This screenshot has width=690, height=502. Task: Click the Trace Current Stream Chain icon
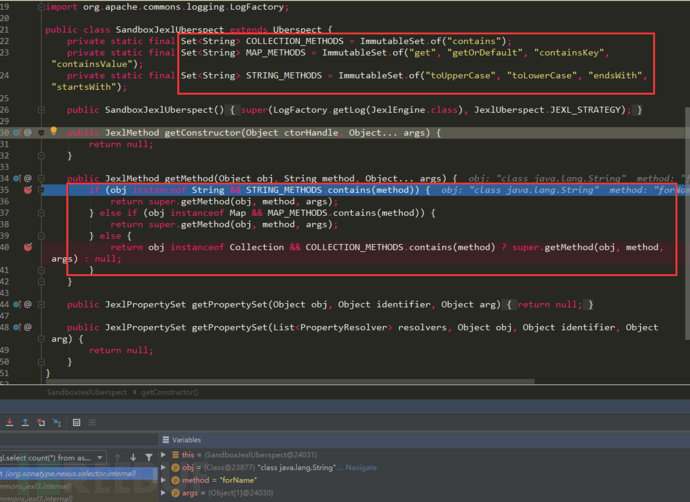pyautogui.click(x=92, y=422)
